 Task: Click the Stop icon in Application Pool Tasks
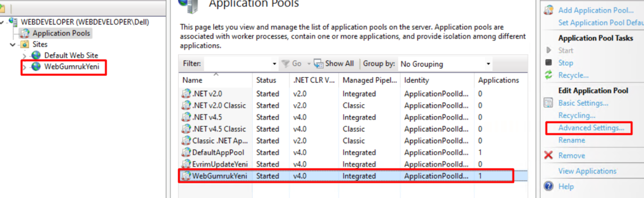click(549, 62)
